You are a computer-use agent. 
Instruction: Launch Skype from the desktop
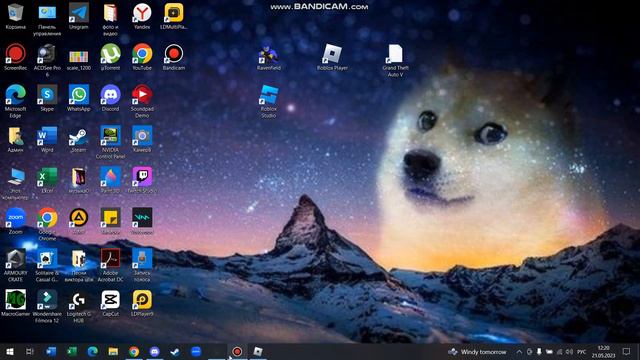[47, 98]
